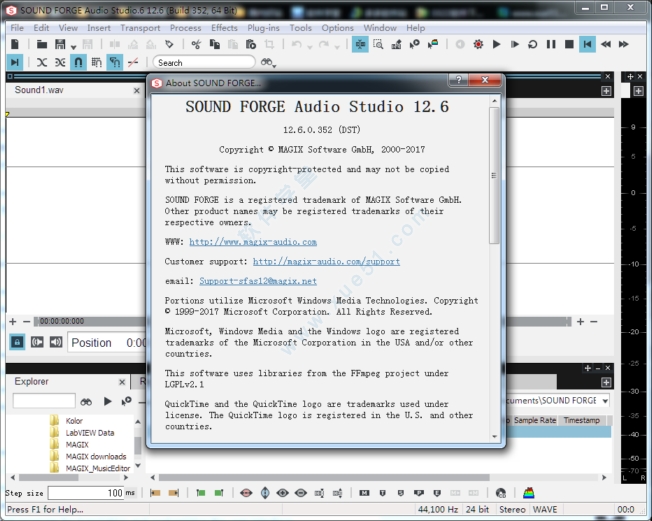Screen dimensions: 652x521
Task: Click the M marker icon in bottom toolbar
Action: click(x=364, y=493)
